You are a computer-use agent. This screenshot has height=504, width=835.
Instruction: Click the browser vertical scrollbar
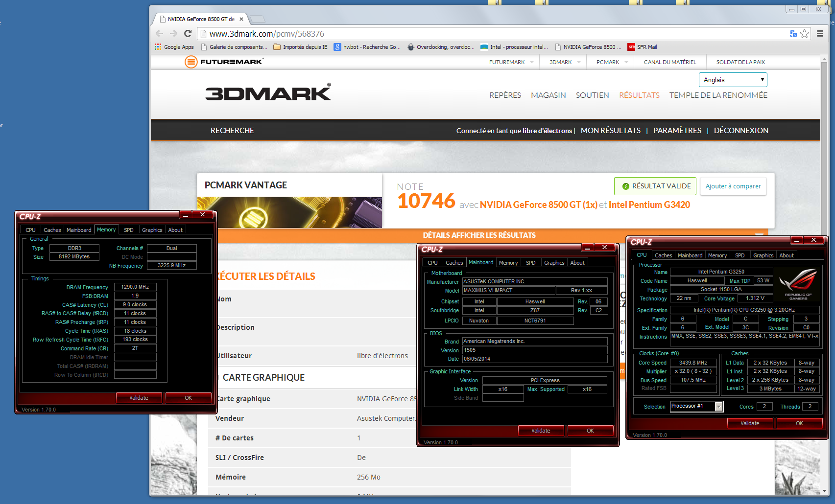[x=824, y=274]
